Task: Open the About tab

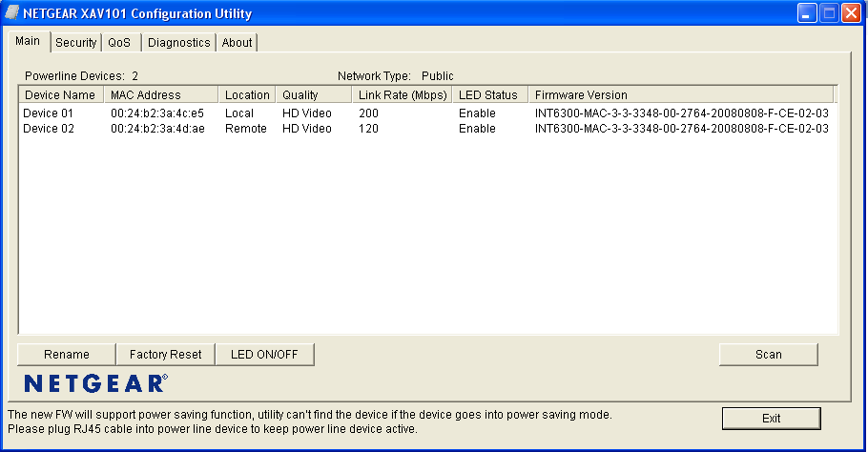Action: click(237, 43)
